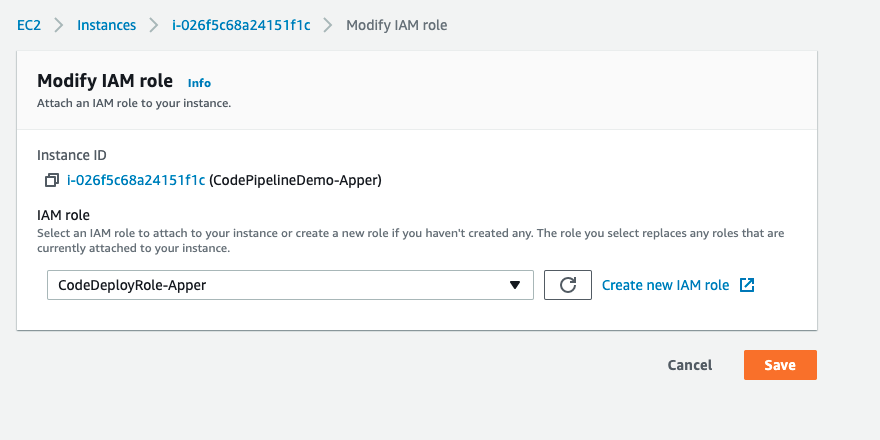Click the refresh icon beside the role dropdown

coord(568,285)
